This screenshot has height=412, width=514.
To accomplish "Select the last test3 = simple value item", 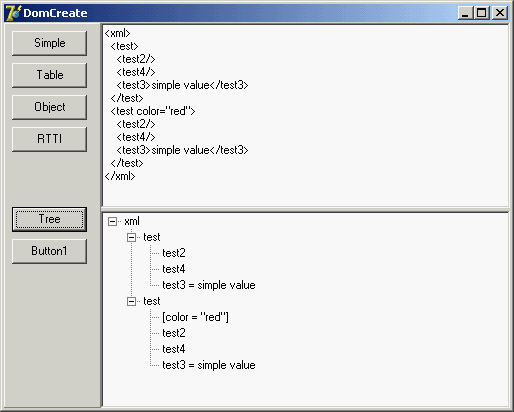I will tap(209, 365).
